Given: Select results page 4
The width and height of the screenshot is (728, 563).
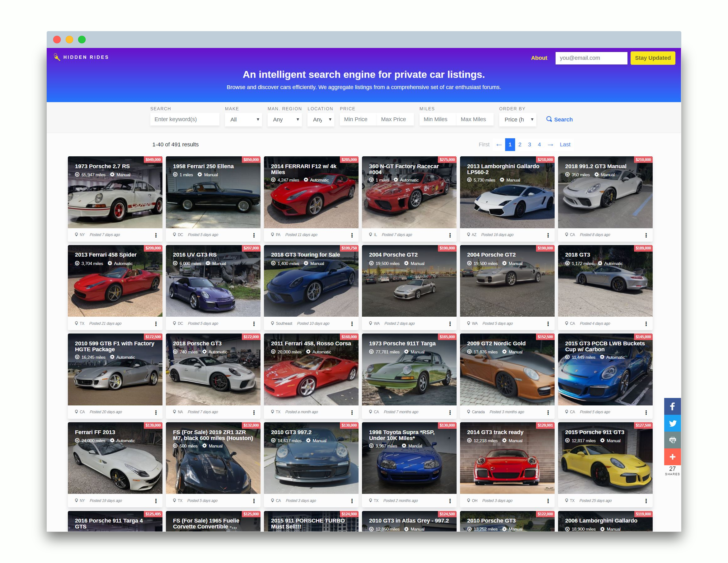Looking at the screenshot, I should (539, 144).
